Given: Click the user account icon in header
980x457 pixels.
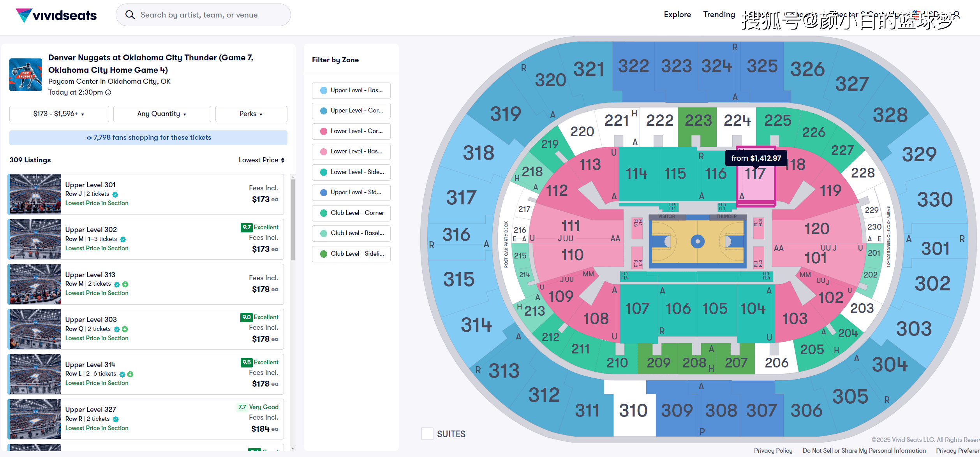Looking at the screenshot, I should coord(956,15).
